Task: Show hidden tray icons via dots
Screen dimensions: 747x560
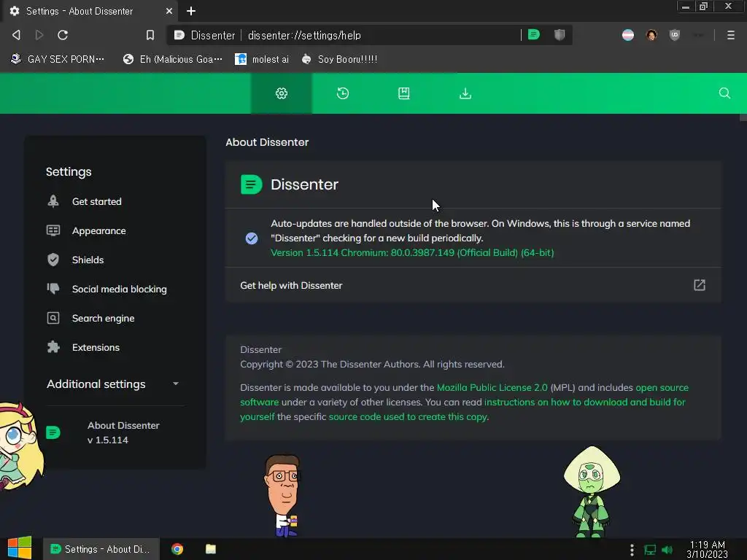Action: (632, 550)
